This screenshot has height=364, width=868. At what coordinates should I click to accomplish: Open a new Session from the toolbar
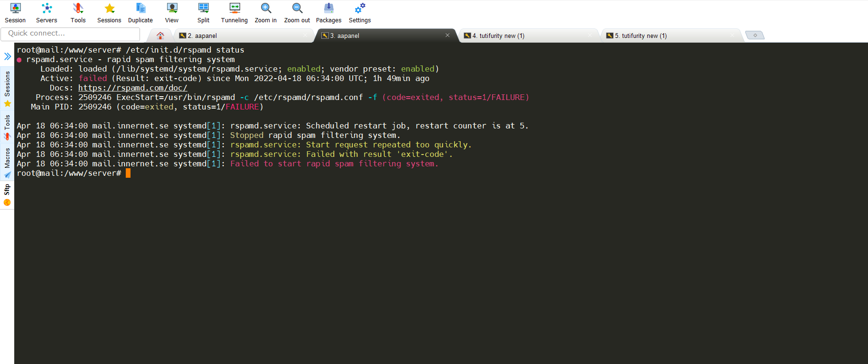[15, 13]
